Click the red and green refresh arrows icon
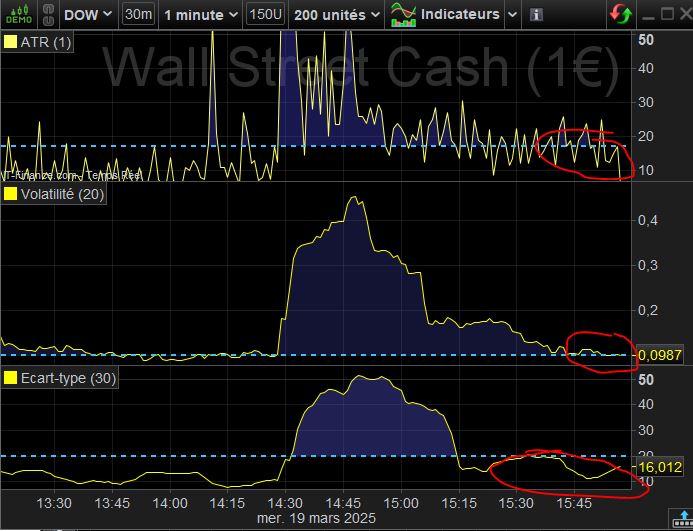This screenshot has width=693, height=531. pyautogui.click(x=621, y=15)
